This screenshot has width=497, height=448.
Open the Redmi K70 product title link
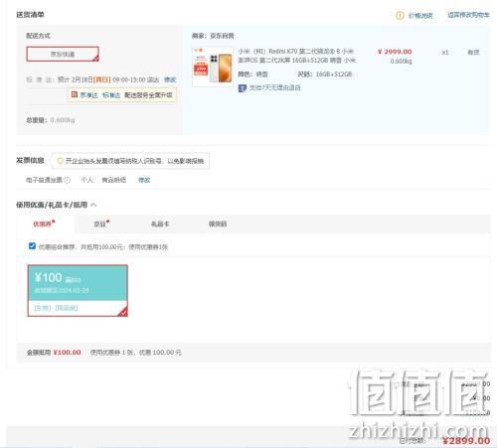(296, 56)
